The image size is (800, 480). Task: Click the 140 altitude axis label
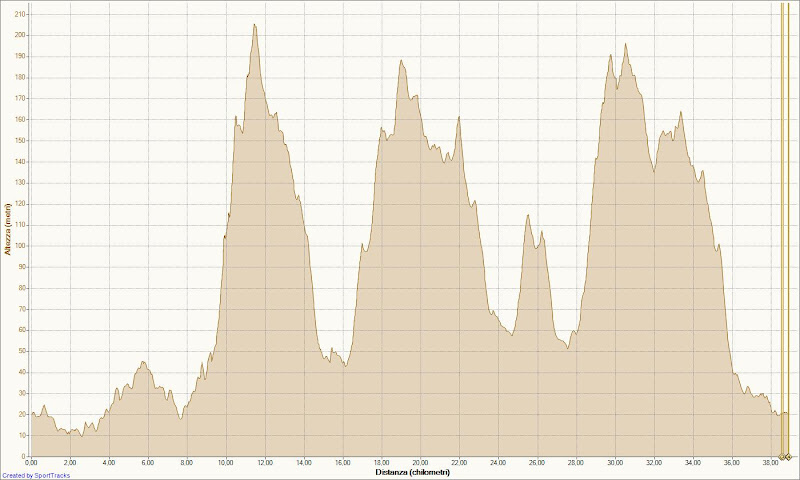coord(20,162)
